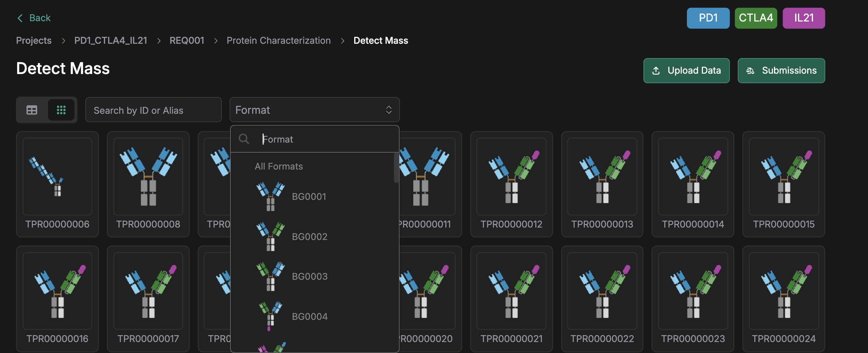Click the green CTLA4 tag
This screenshot has height=353, width=868.
[x=756, y=18]
